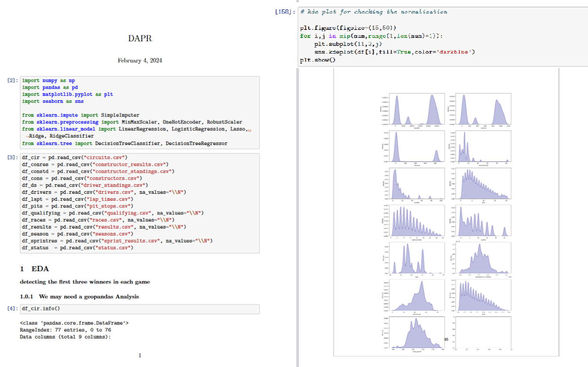This screenshot has height=367, width=588.
Task: Click the '# kde plot for checking' comment
Action: click(x=374, y=12)
